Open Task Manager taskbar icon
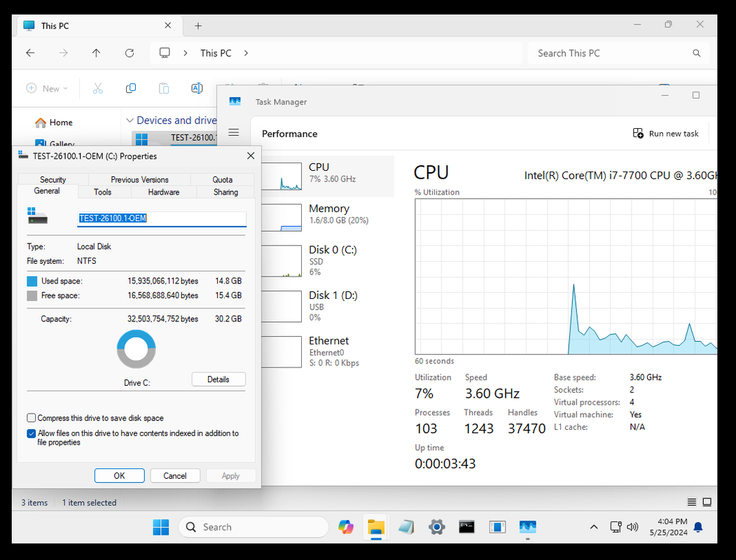Screen dimensions: 736x560 527,527
